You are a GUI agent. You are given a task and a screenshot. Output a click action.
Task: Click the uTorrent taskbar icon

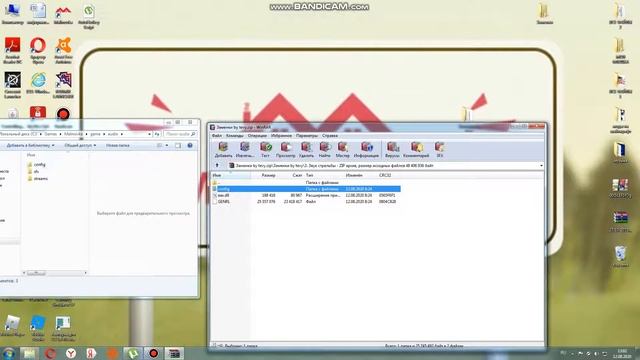pos(132,353)
